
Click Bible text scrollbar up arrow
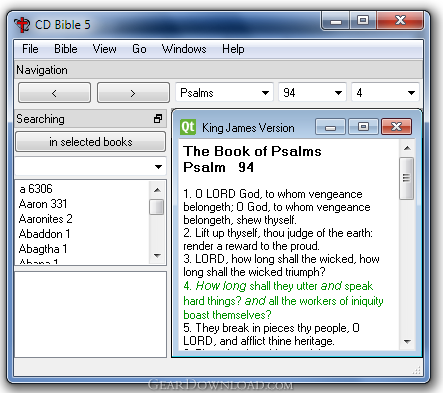tap(407, 148)
